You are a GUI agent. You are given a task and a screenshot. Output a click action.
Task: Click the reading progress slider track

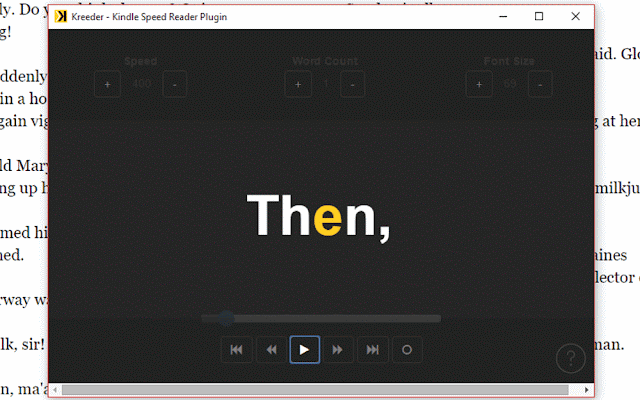321,318
